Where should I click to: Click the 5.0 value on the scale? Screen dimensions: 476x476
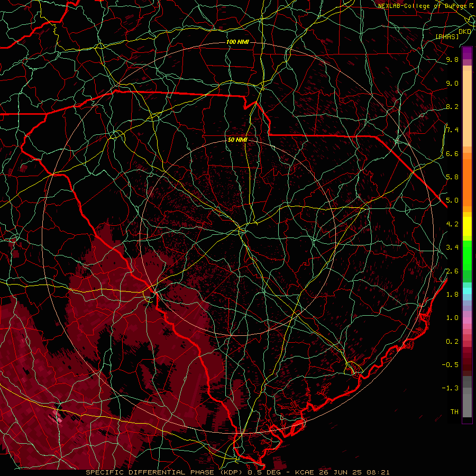pos(452,200)
